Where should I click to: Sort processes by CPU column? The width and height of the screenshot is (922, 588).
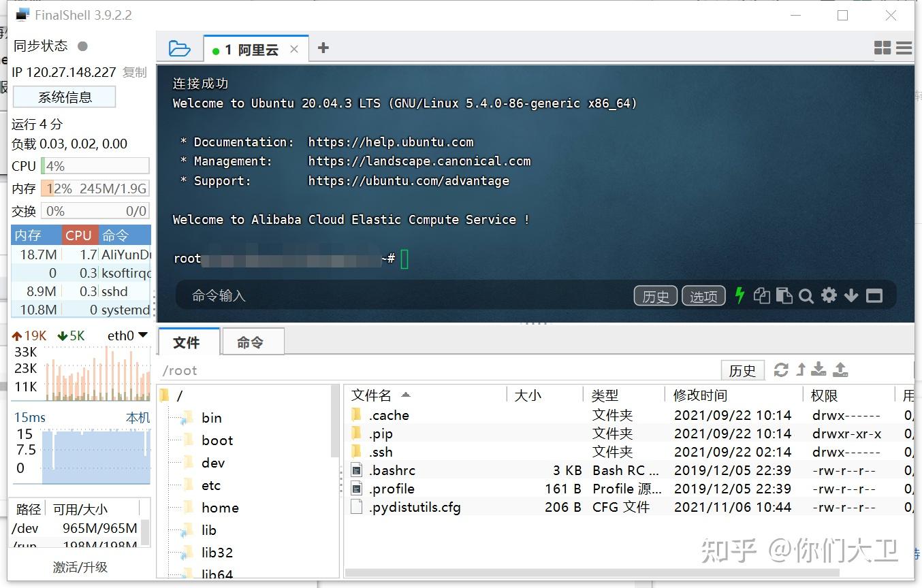pos(80,235)
